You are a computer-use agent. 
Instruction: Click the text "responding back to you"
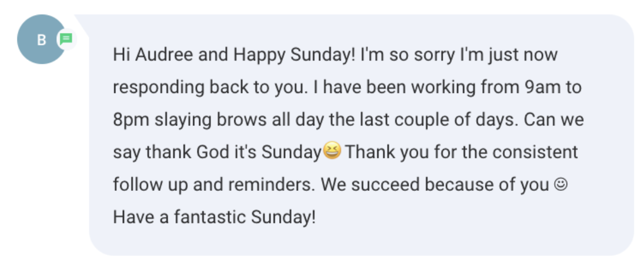pyautogui.click(x=212, y=88)
